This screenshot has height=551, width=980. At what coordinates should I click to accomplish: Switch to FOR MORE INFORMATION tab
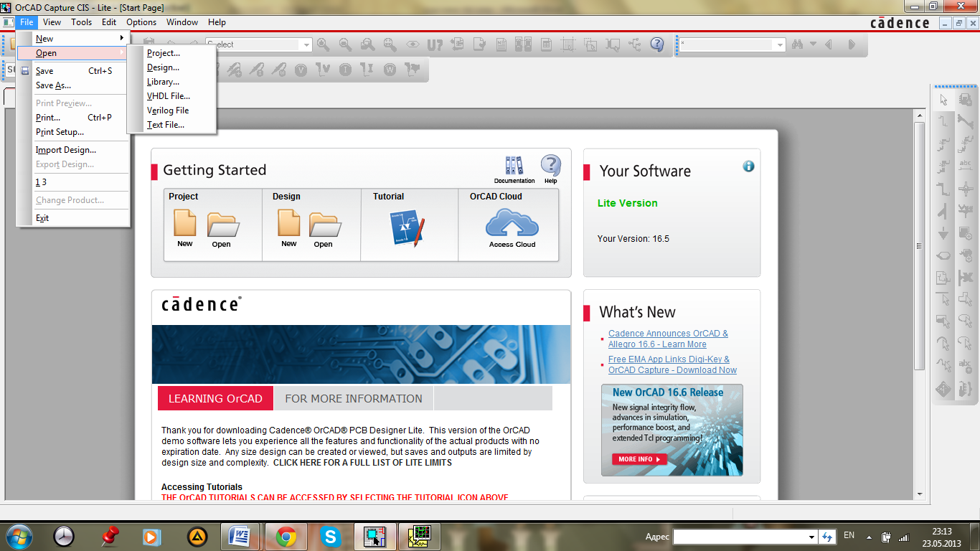354,399
